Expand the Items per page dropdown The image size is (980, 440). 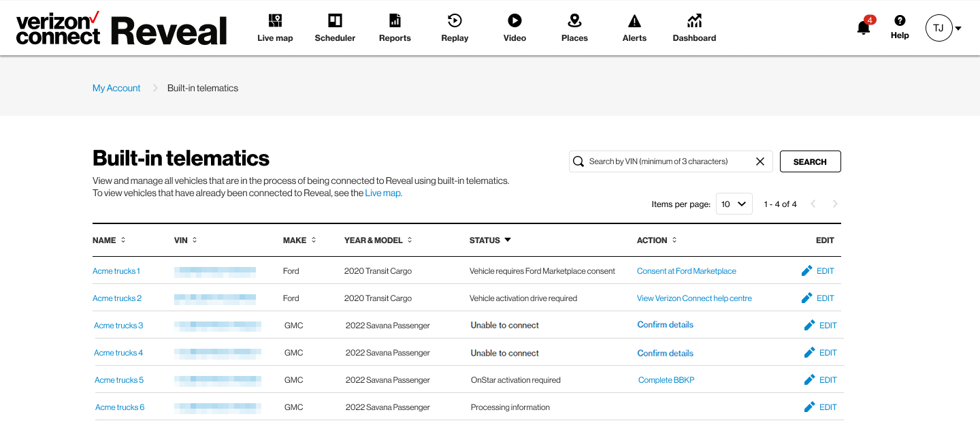(734, 204)
